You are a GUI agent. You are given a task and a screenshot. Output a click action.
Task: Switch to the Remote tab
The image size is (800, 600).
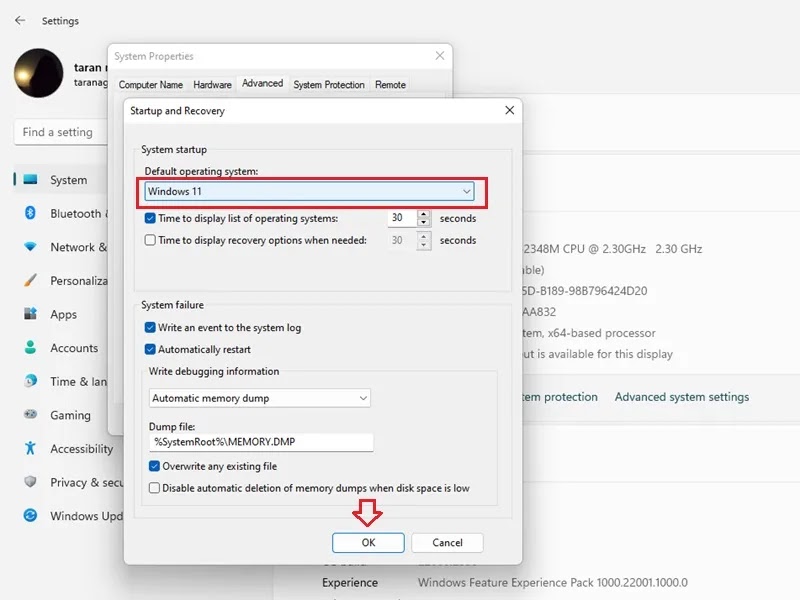(x=390, y=85)
